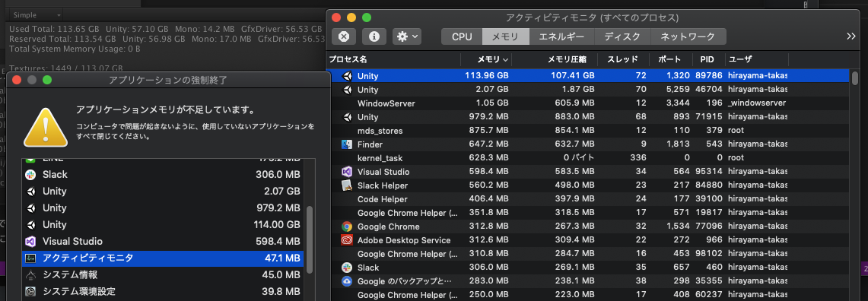Sort by PID column header
The image size is (868, 301).
point(707,59)
